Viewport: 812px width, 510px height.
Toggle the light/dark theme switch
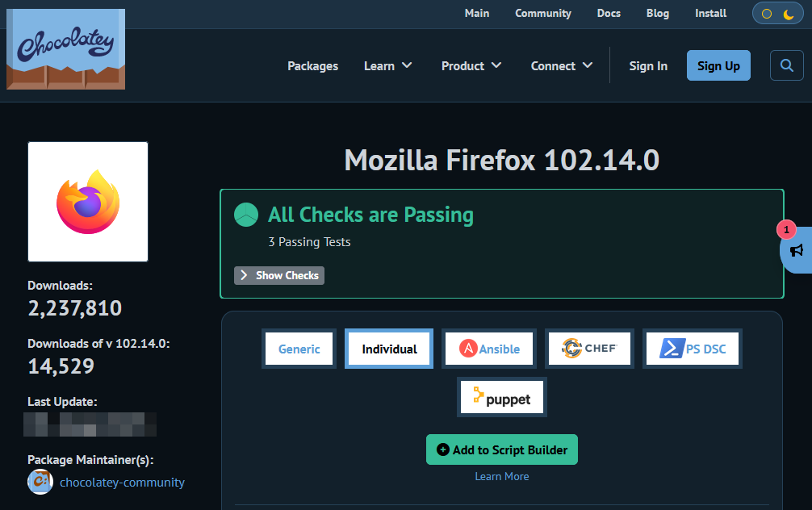coord(778,14)
